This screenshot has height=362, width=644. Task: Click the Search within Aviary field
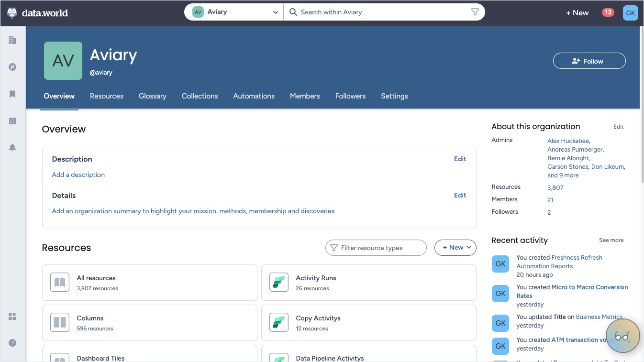pyautogui.click(x=384, y=12)
